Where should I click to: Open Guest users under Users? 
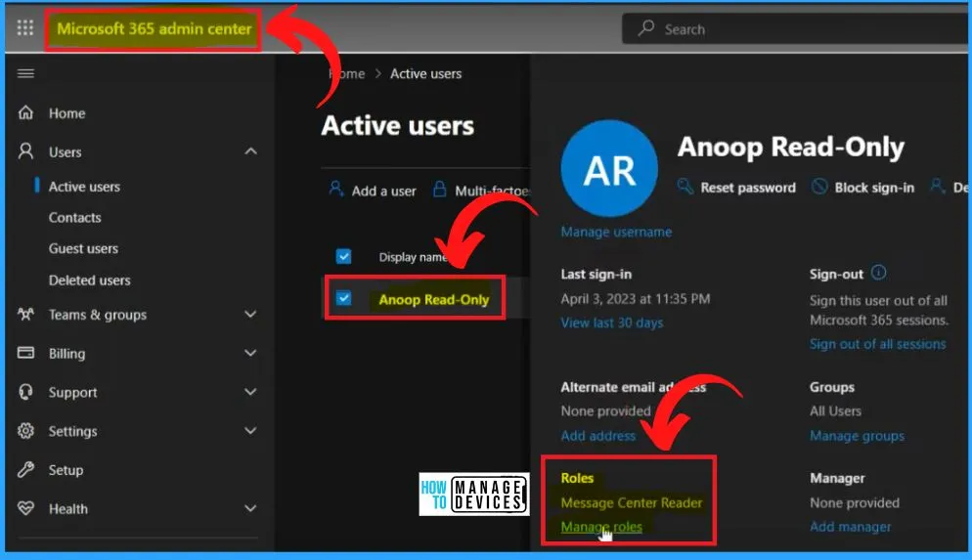click(84, 248)
